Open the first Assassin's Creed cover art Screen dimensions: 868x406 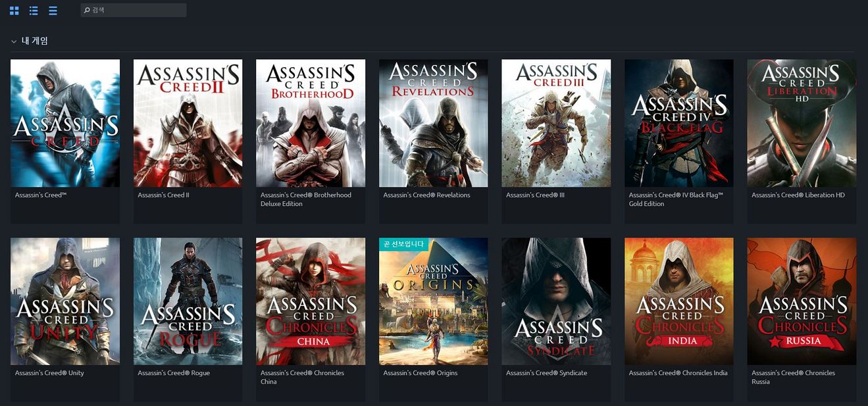tap(65, 123)
